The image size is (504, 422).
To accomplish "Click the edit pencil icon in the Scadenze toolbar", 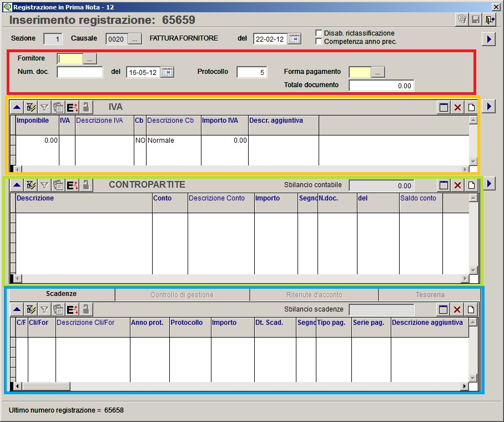I will pyautogui.click(x=31, y=309).
